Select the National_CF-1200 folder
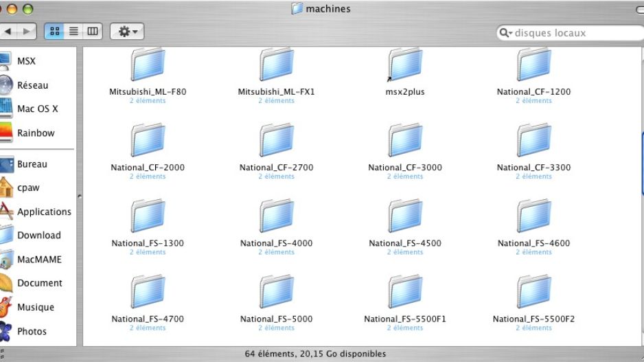 tap(533, 66)
